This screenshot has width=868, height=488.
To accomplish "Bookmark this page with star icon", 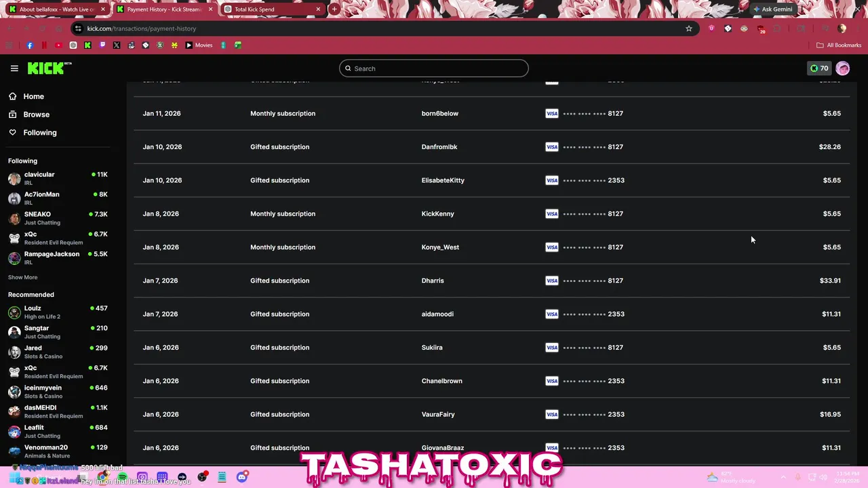I will coord(689,28).
